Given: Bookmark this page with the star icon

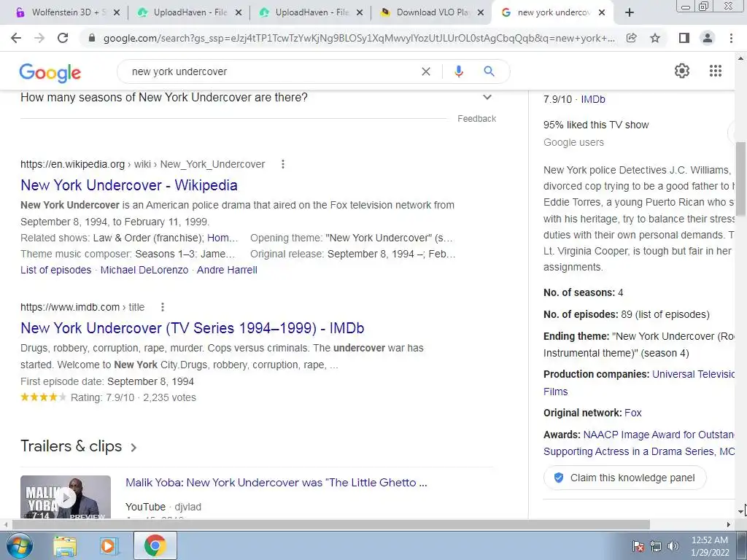Looking at the screenshot, I should 655,38.
